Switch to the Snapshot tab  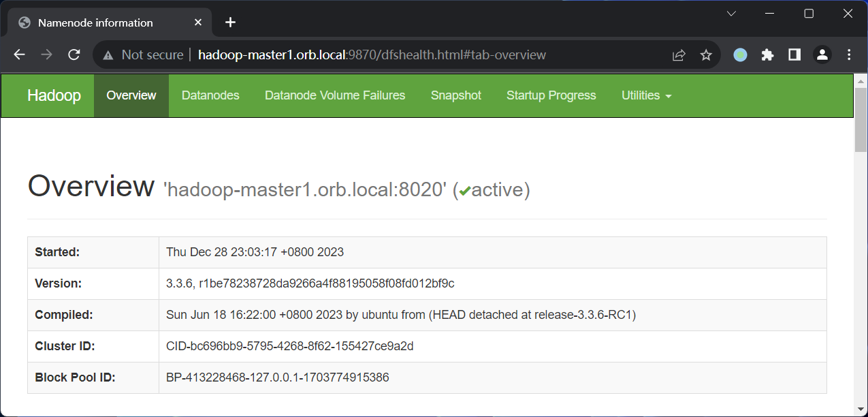456,95
